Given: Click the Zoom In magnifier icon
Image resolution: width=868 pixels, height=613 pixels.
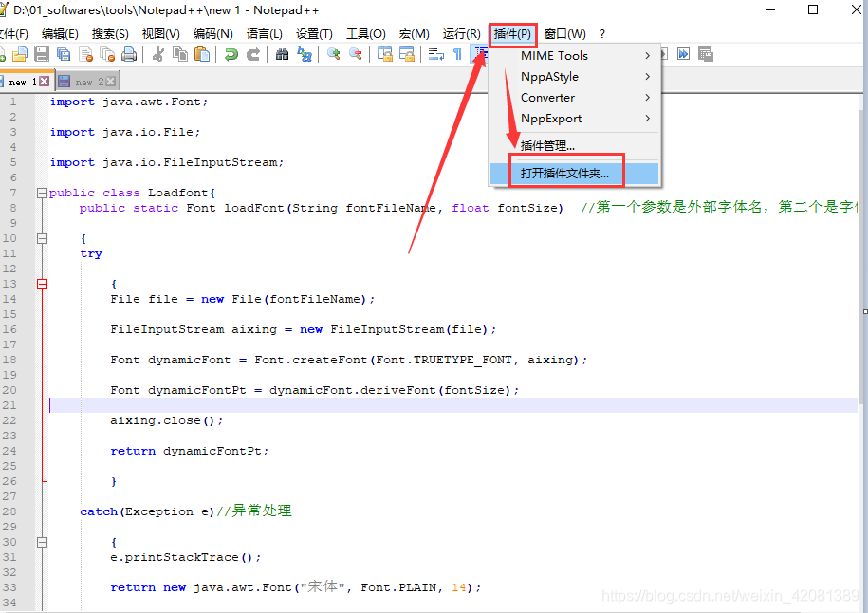Looking at the screenshot, I should [x=334, y=54].
